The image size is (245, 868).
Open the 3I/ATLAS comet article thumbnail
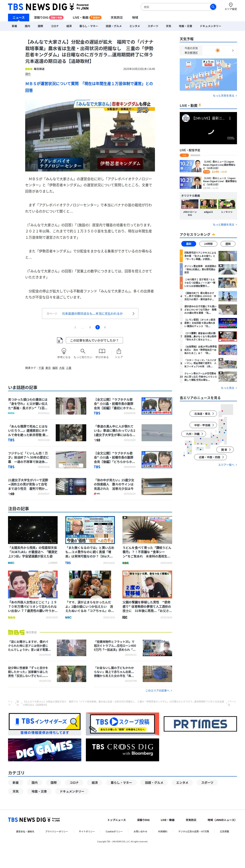33,530
